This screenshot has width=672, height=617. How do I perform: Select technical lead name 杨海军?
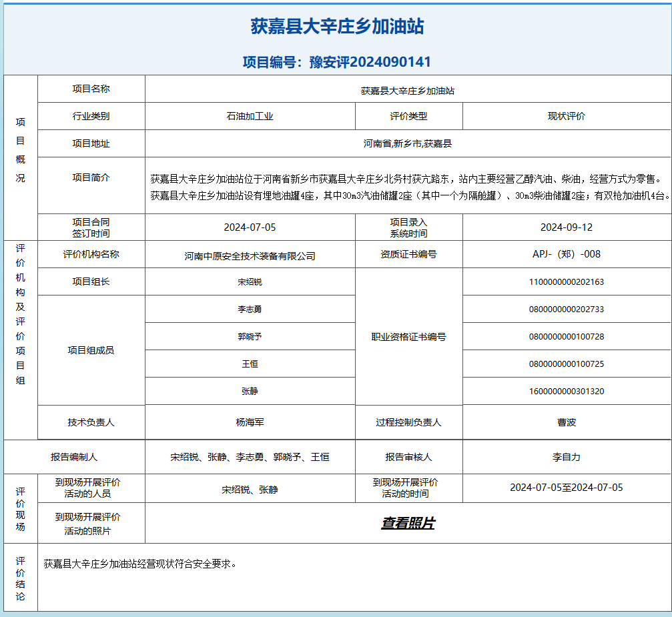pyautogui.click(x=250, y=422)
